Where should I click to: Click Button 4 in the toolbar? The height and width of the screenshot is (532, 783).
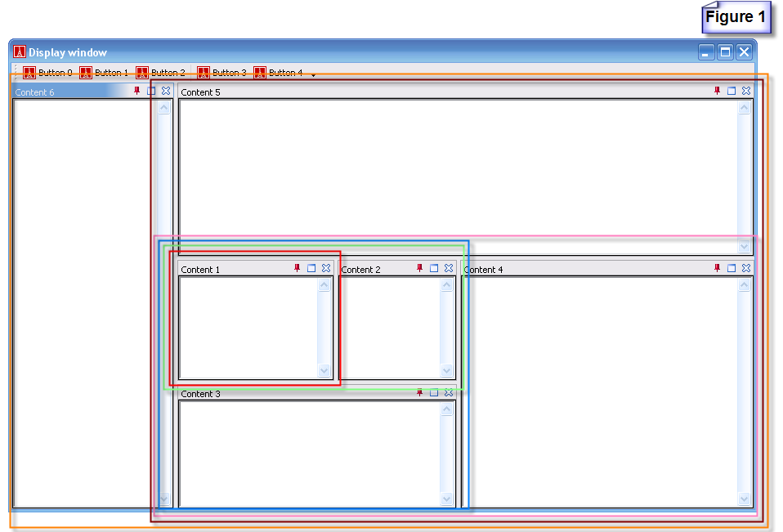coord(278,73)
